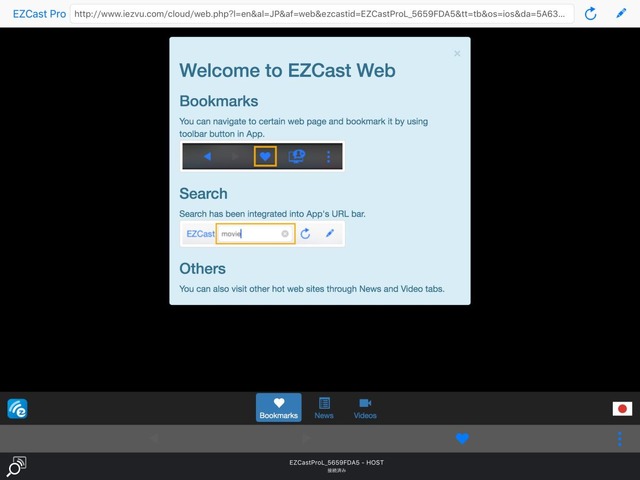Tap the cast search icon in bottom-left corner
640x480 pixels.
tap(17, 466)
